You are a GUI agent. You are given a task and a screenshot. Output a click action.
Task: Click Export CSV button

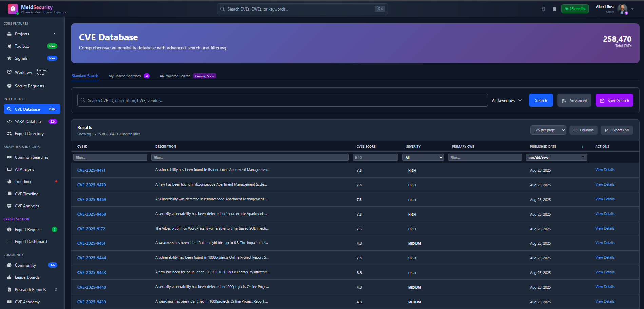click(x=617, y=130)
